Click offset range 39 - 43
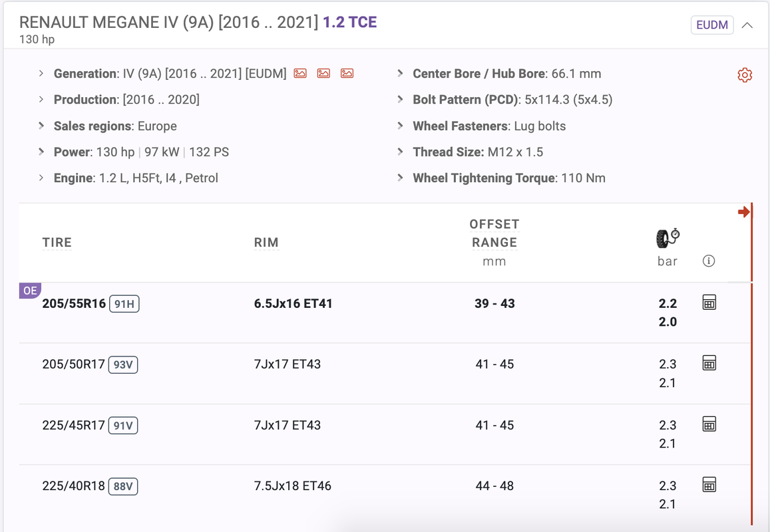This screenshot has height=532, width=770. (494, 304)
